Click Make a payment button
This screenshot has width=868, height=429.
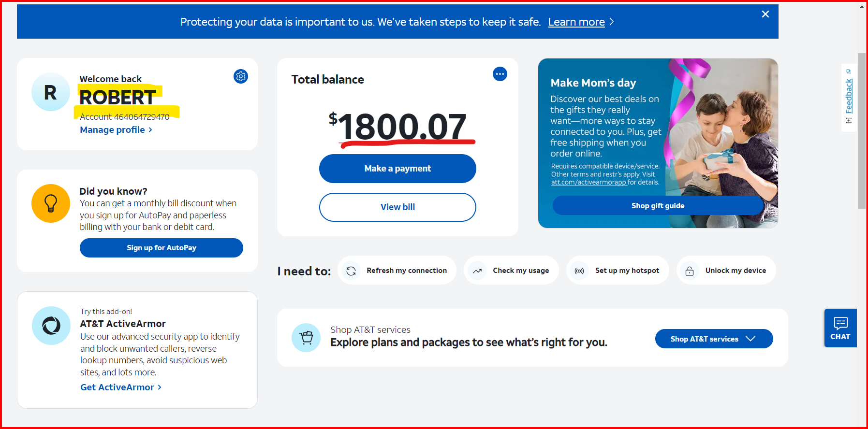click(x=397, y=169)
